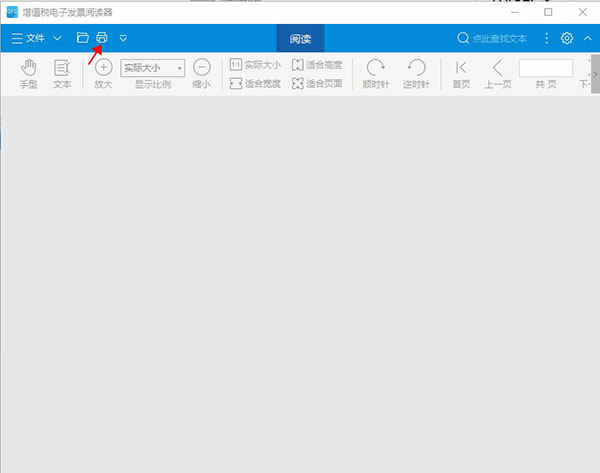600x473 pixels.
Task: Choose 适合宽度 fit width view
Action: [255, 83]
